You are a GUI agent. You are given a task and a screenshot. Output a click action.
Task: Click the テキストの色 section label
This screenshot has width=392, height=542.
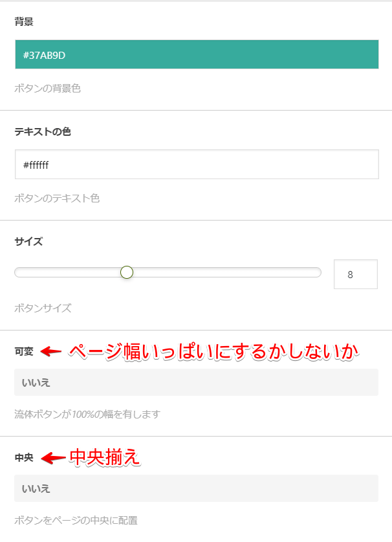[42, 131]
